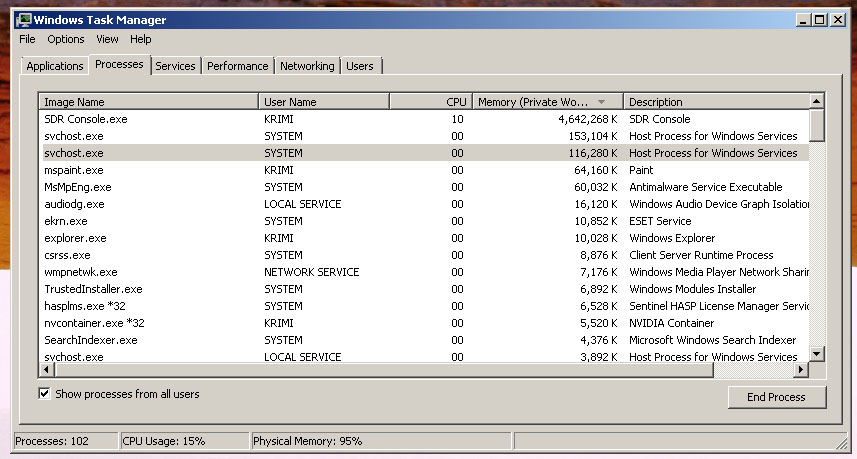Screen dimensions: 857x459
Task: Switch to the Networking tab
Action: (x=307, y=66)
